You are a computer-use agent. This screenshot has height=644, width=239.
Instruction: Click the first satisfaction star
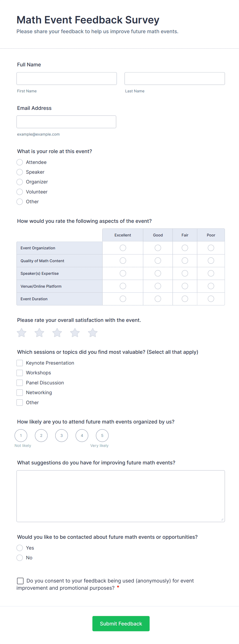[22, 333]
